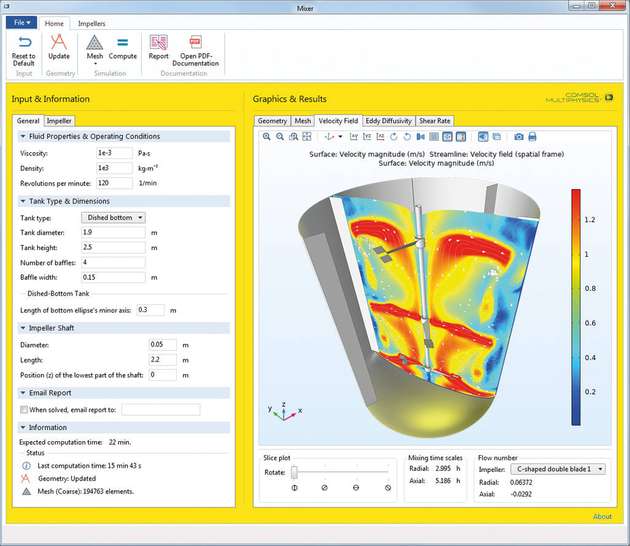Screen dimensions: 630x546
Task: Zoom out on the graphics view
Action: (280, 137)
